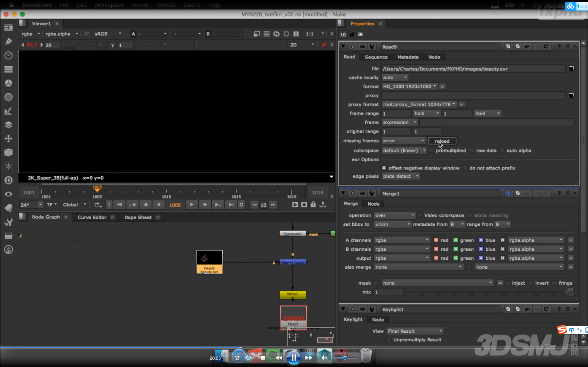
Task: Enable the premultiplied checkbox
Action: (432, 151)
